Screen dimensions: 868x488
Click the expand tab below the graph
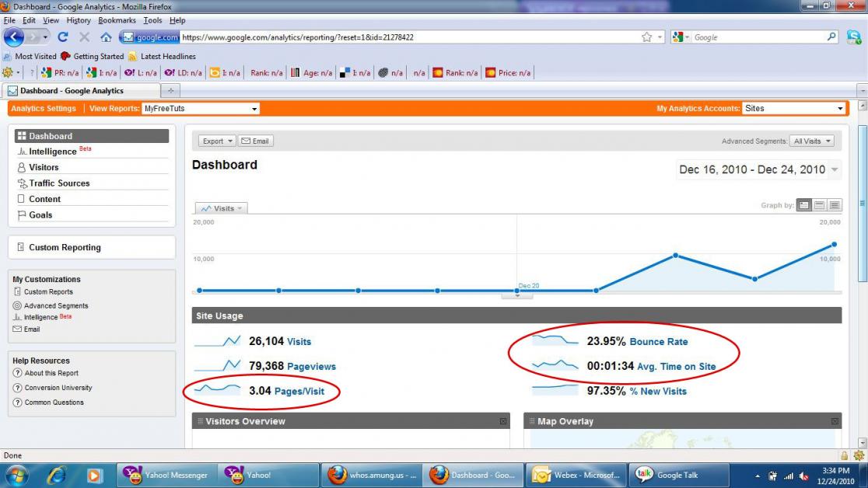pyautogui.click(x=517, y=295)
